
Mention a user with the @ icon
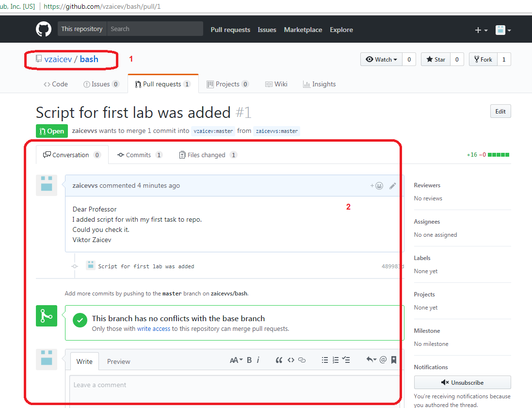[x=383, y=360]
